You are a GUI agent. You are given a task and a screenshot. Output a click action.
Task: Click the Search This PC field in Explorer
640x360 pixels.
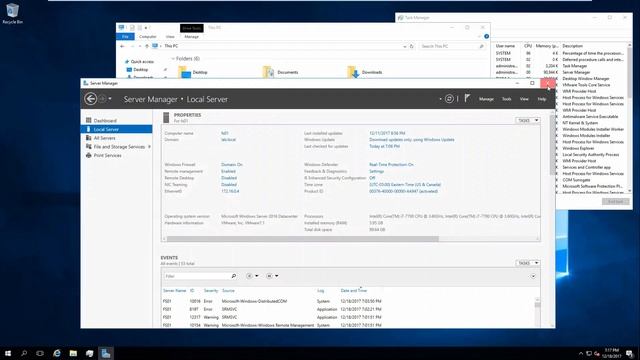452,46
